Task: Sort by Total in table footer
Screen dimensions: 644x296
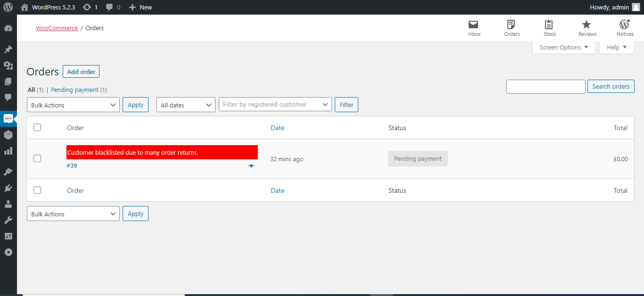Action: (x=620, y=190)
